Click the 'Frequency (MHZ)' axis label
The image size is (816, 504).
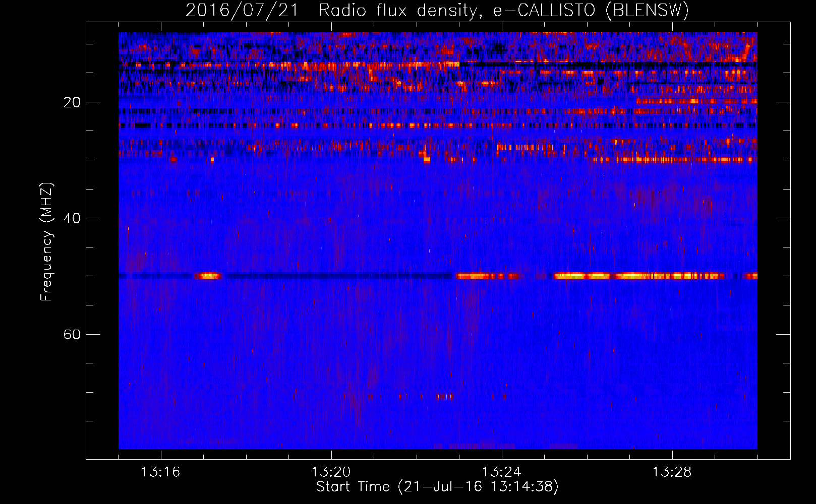click(x=46, y=242)
